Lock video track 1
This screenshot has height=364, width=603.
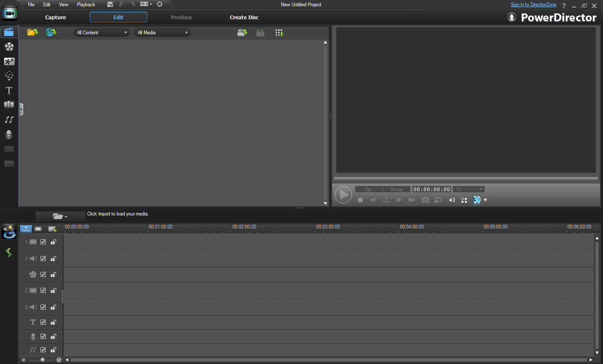tap(54, 242)
